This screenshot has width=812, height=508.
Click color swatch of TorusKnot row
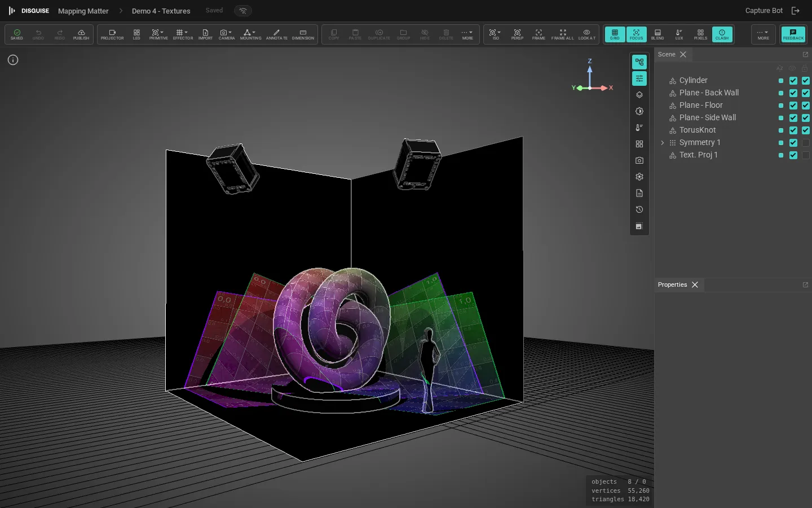click(781, 130)
